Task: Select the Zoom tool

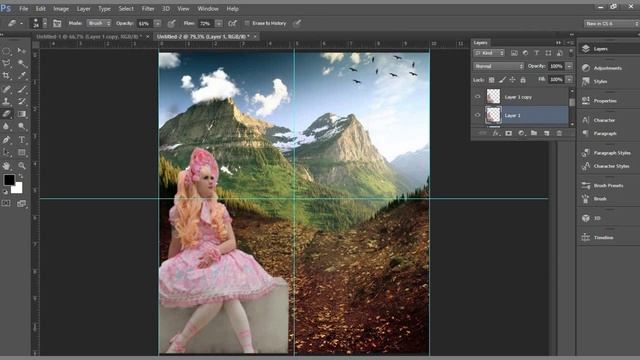Action: coord(22,166)
